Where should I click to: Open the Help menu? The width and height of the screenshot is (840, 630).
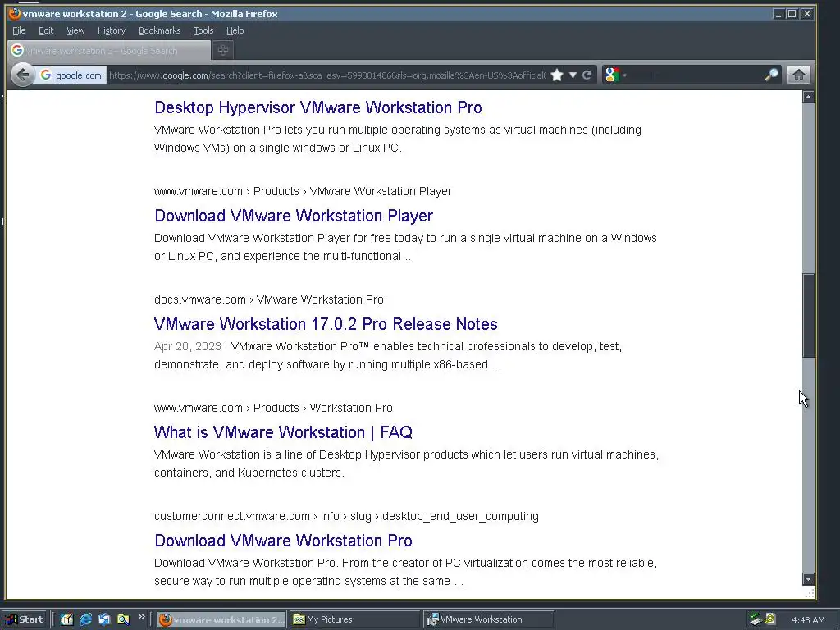(x=235, y=30)
